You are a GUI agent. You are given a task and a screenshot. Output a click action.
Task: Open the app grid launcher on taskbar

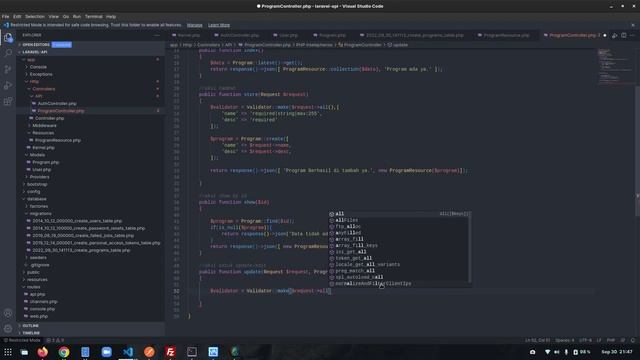click(x=8, y=352)
